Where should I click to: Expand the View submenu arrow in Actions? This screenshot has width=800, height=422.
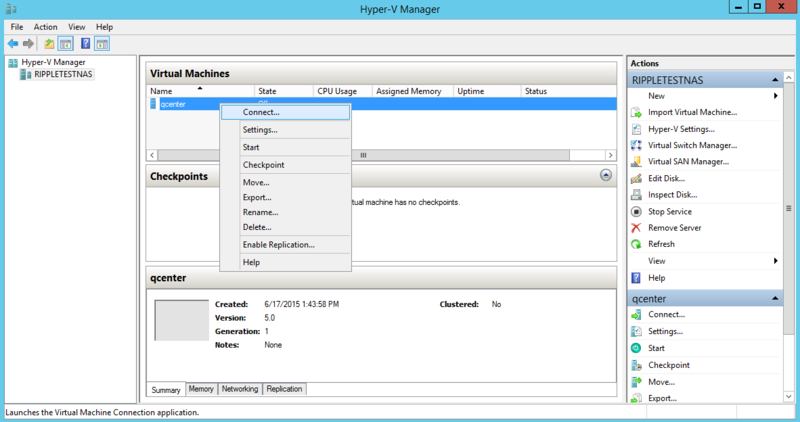tap(776, 261)
